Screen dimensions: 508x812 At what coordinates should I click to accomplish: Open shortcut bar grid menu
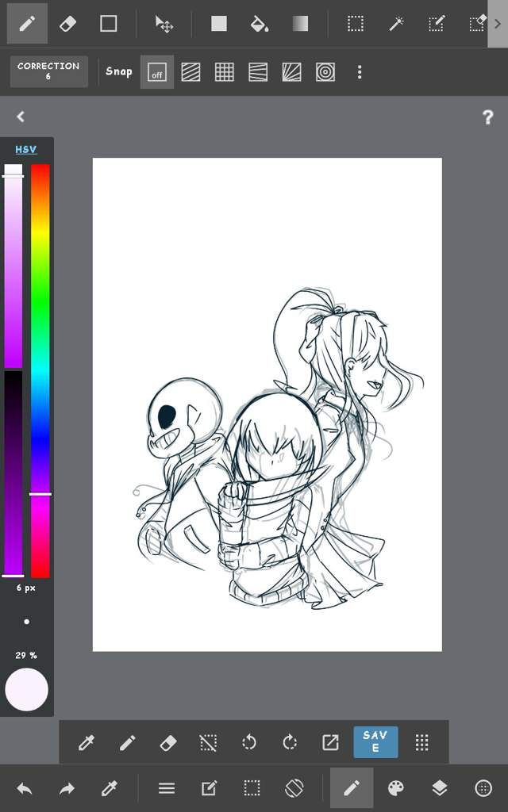coord(422,742)
